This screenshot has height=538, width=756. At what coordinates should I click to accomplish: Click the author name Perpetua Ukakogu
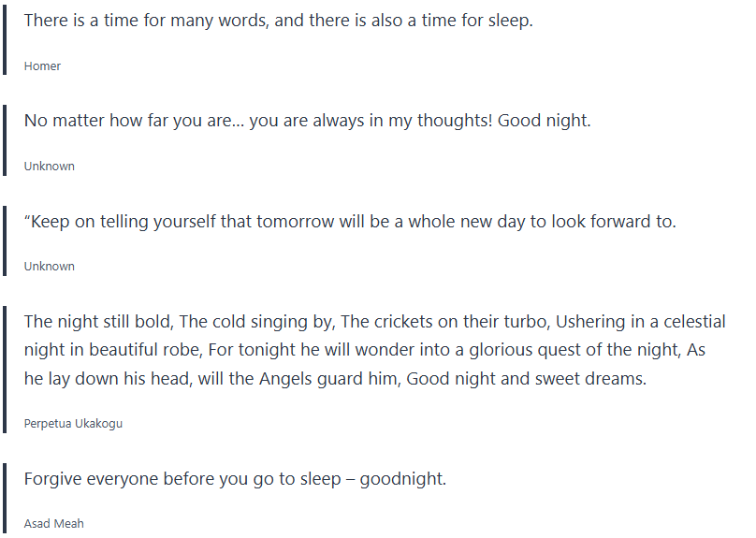point(73,424)
